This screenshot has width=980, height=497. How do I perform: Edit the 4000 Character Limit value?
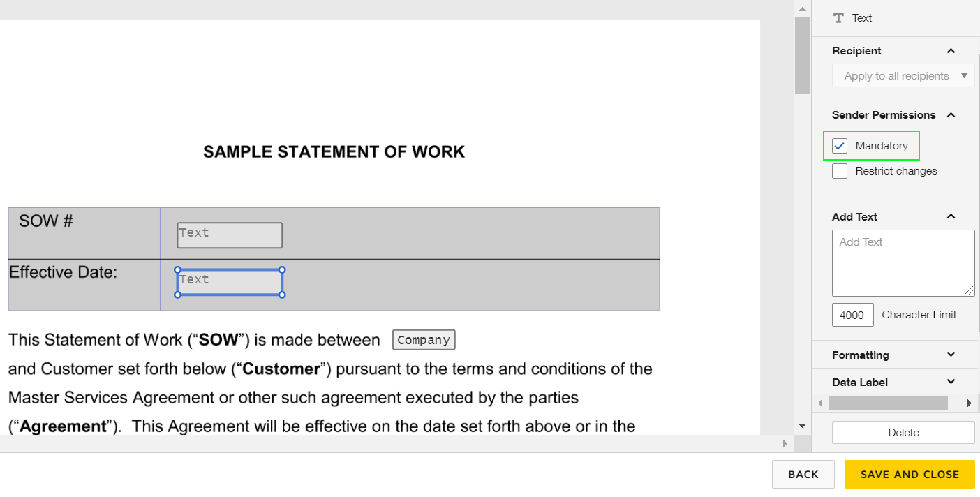coord(852,315)
